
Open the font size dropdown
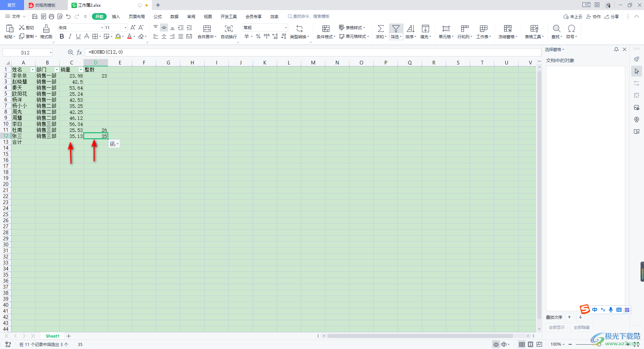(x=125, y=28)
